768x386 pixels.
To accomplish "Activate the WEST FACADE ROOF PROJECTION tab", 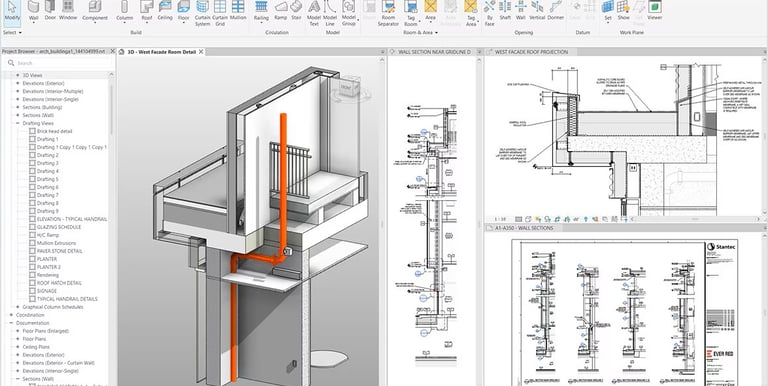I will point(531,52).
